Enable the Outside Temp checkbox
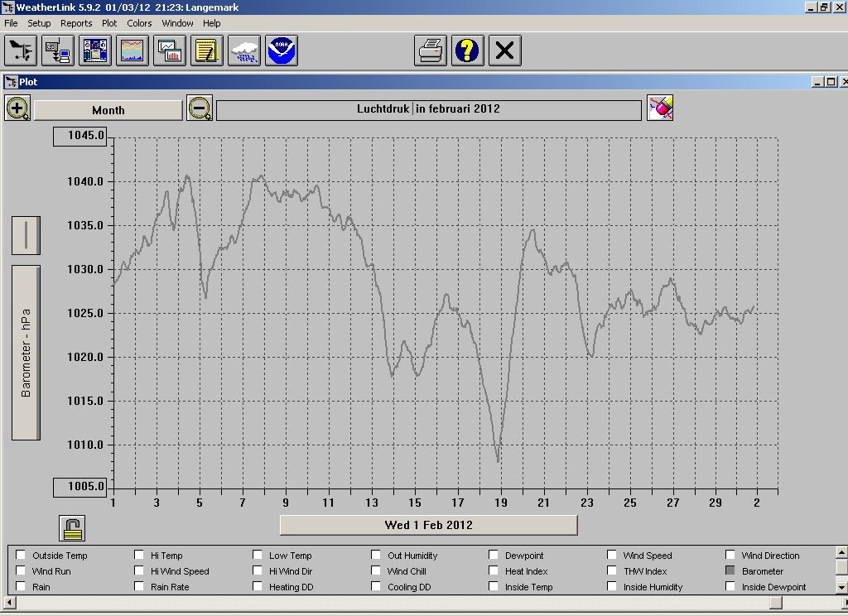Viewport: 848px width, 616px height. (21, 556)
